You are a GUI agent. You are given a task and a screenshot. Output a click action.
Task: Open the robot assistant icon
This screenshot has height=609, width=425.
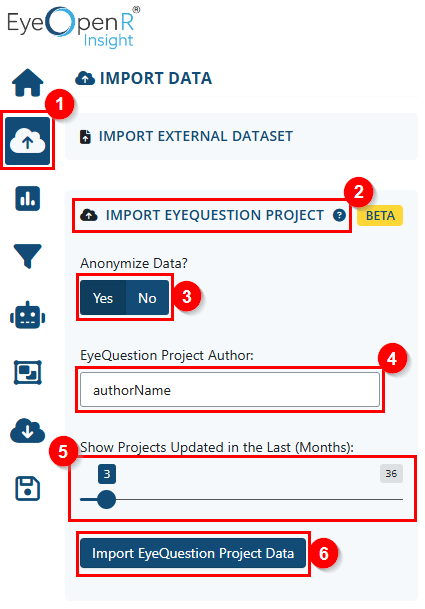click(28, 315)
